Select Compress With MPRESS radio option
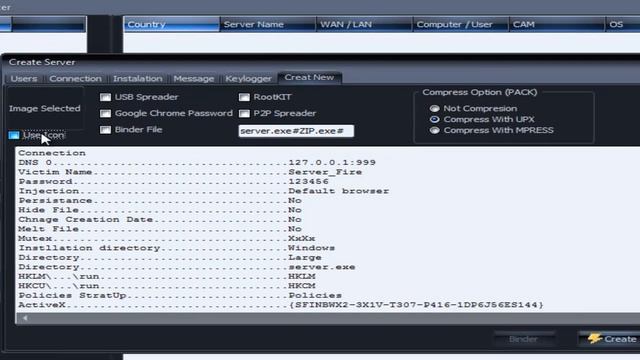Image resolution: width=640 pixels, height=360 pixels. (x=434, y=130)
